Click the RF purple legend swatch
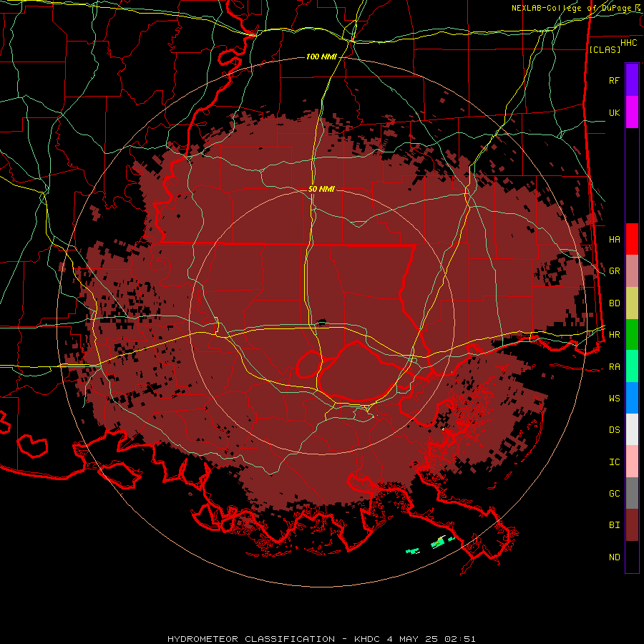This screenshot has height=644, width=644. pos(632,80)
